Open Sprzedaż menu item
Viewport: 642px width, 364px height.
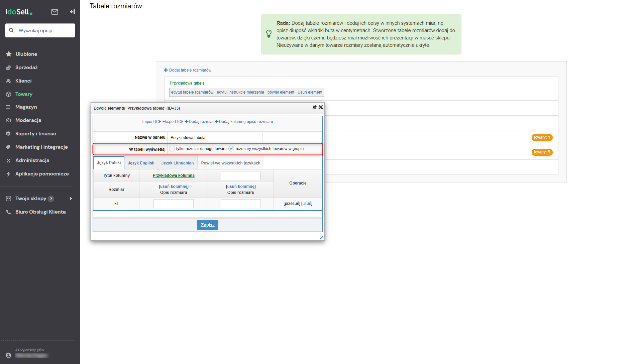pyautogui.click(x=26, y=68)
